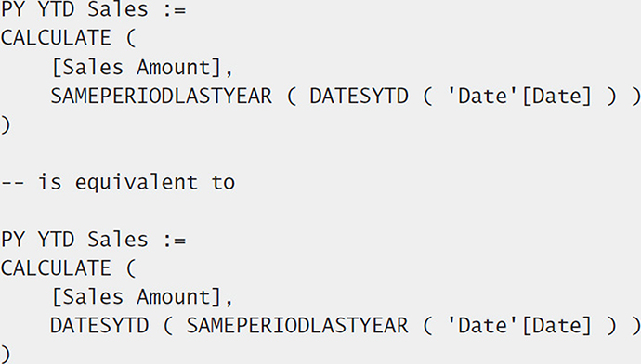Click [Sales Amount] in the top formula
Viewport: 641px width, 364px height.
click(x=142, y=68)
